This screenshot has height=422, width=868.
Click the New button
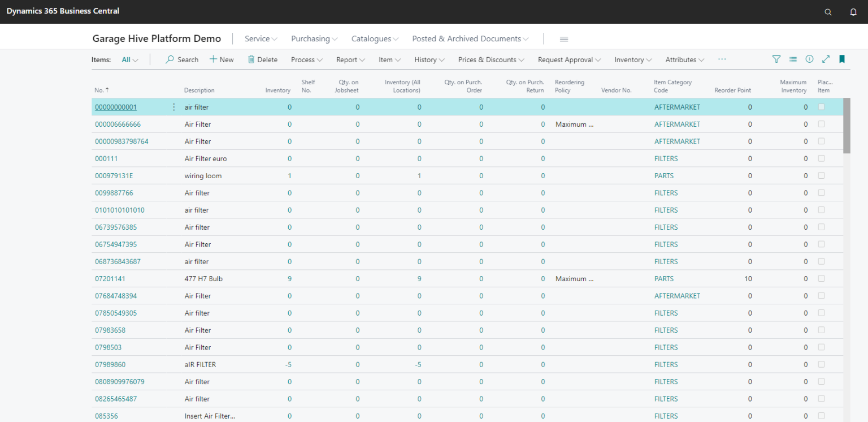pyautogui.click(x=222, y=60)
